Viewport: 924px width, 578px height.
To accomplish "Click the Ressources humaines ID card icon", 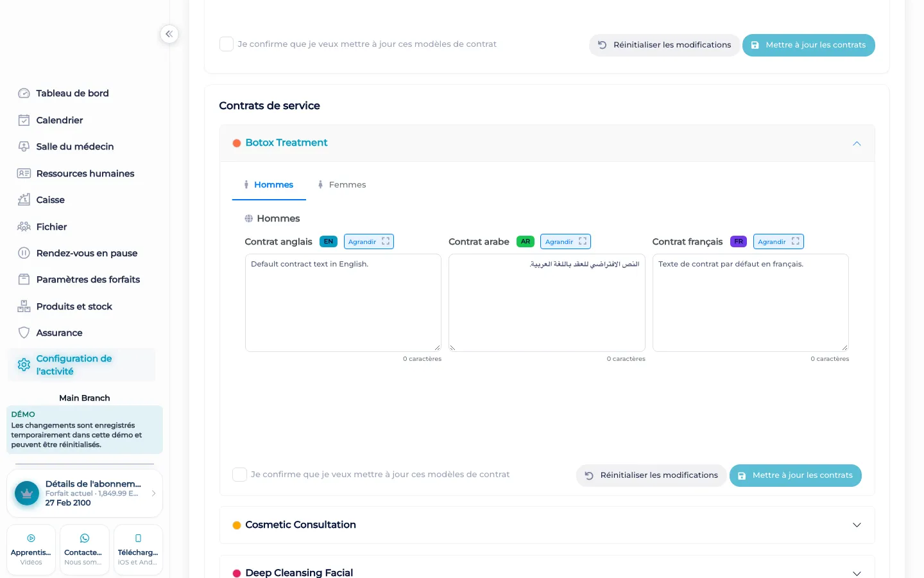I will pos(24,173).
